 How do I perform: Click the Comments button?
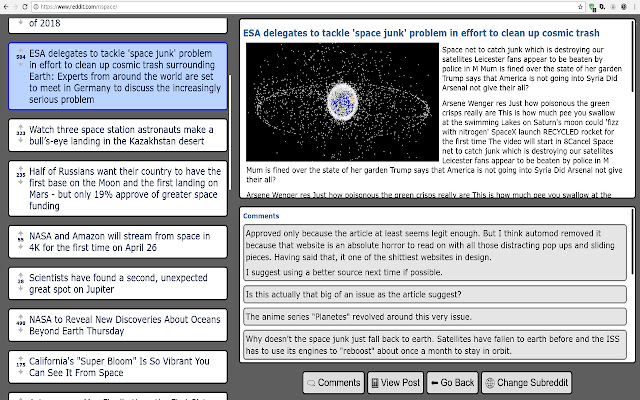[x=333, y=383]
